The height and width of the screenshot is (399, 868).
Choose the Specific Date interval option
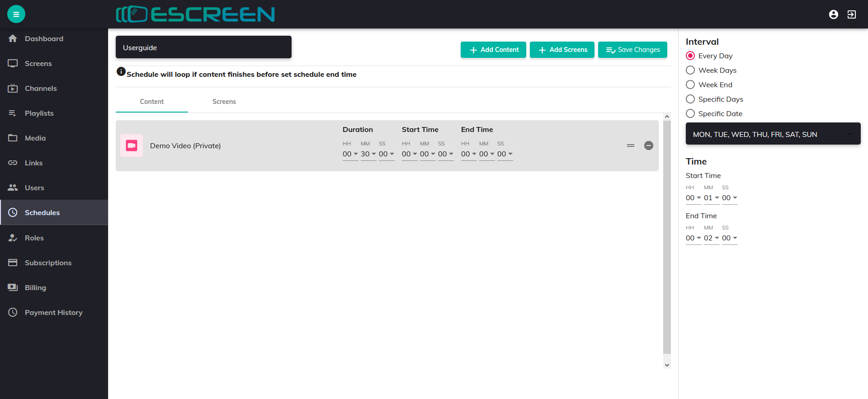coord(690,114)
